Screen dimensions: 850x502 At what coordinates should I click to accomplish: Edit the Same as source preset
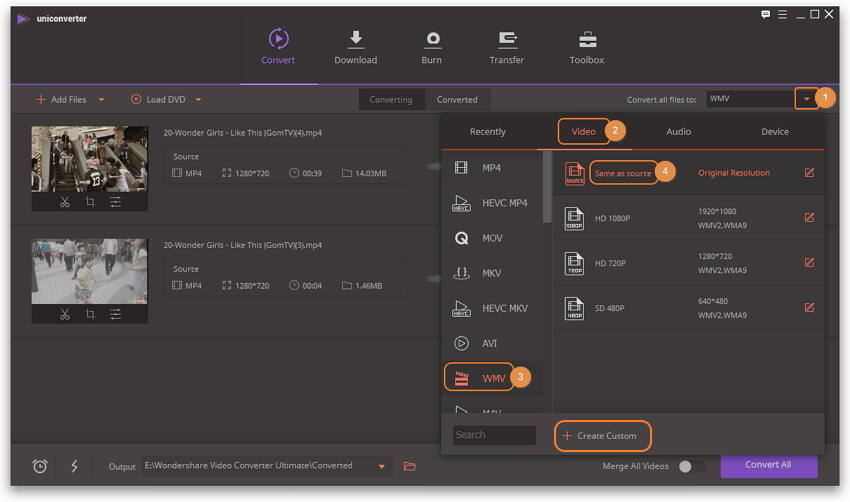coord(809,172)
